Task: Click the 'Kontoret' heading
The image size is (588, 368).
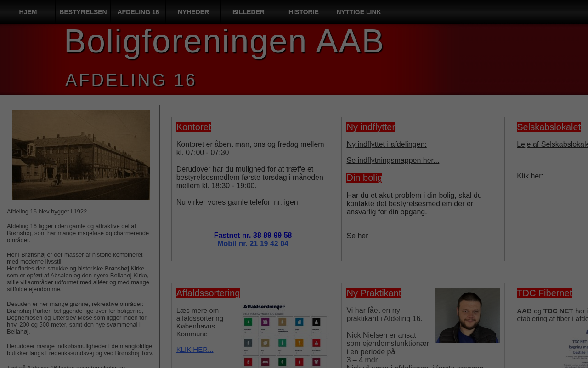Action: coord(193,127)
